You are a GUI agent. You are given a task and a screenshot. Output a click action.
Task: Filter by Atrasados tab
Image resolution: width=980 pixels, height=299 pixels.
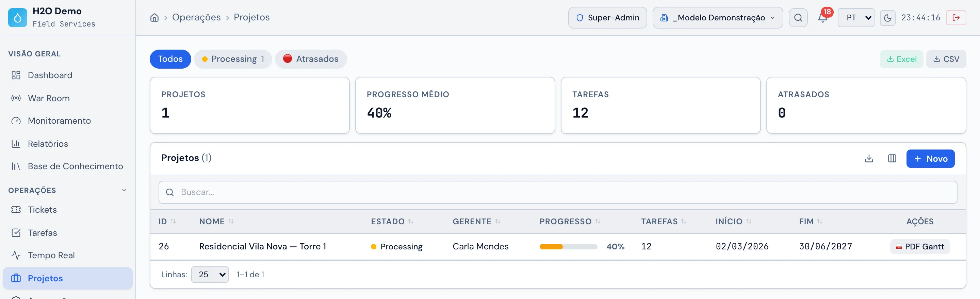tap(311, 59)
